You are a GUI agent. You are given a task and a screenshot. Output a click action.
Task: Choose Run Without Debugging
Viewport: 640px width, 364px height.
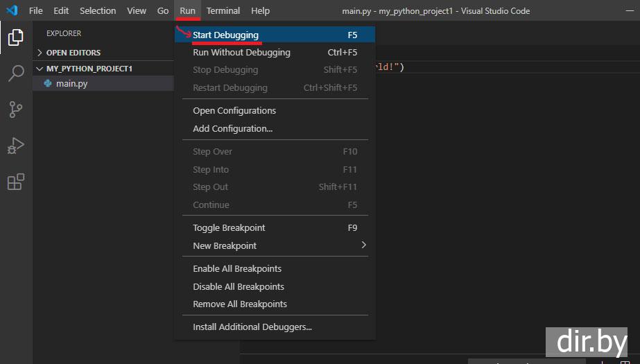(x=241, y=52)
